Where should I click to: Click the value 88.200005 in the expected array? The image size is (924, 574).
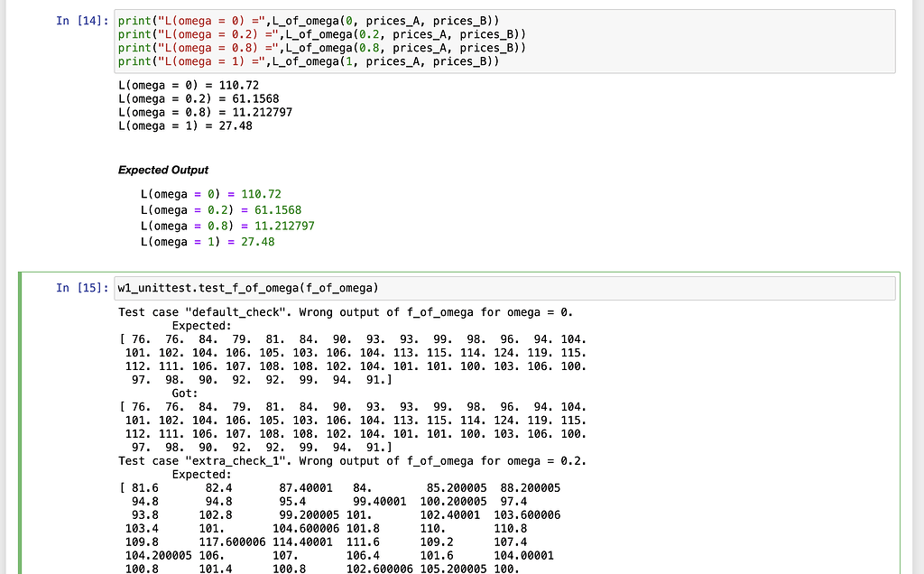pyautogui.click(x=531, y=488)
